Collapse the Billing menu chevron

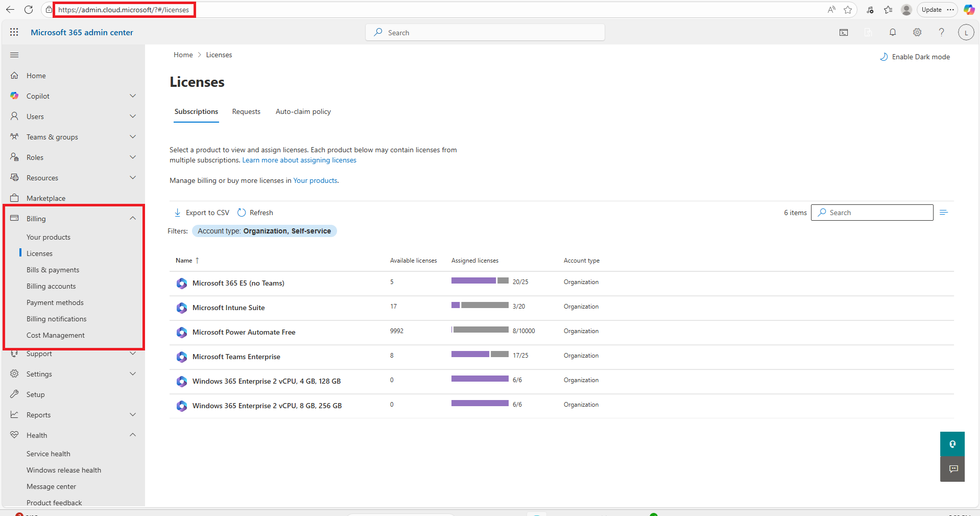tap(133, 219)
